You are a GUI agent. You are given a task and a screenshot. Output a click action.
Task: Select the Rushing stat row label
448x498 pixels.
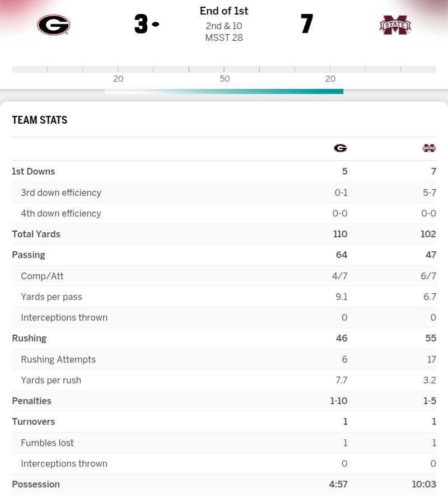coord(29,339)
